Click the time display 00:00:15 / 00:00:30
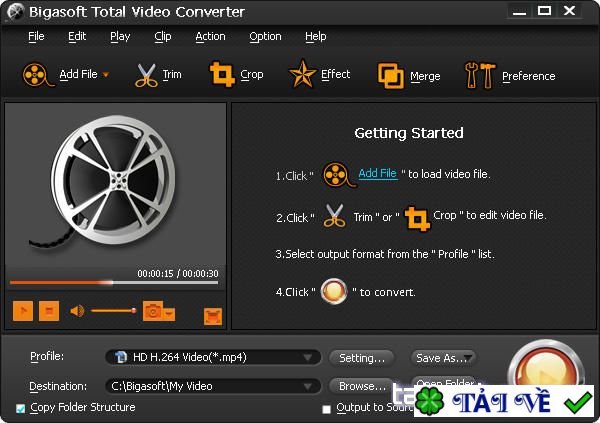 (x=178, y=273)
